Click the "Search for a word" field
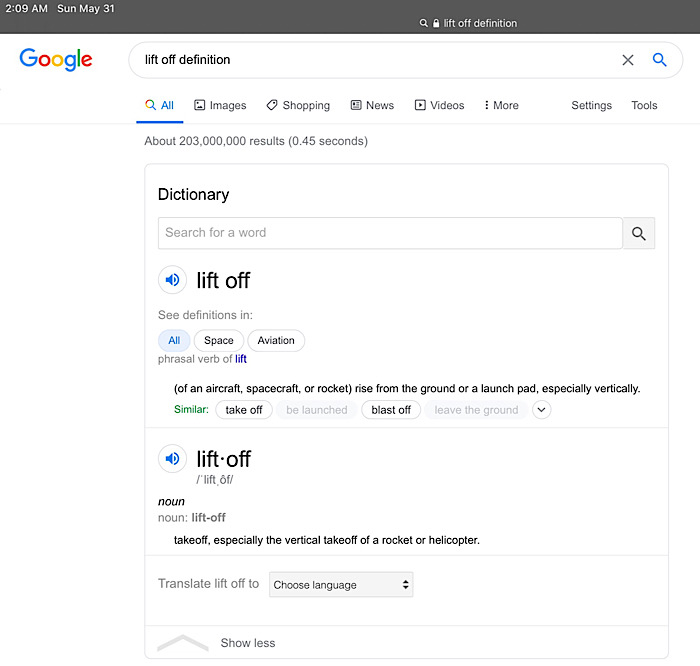This screenshot has width=700, height=666. (390, 233)
